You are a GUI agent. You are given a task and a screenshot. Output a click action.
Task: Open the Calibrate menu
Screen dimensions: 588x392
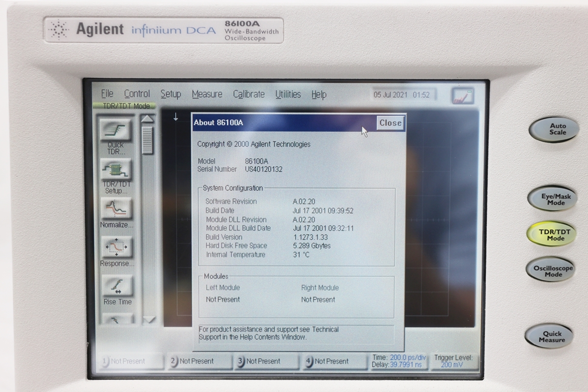[x=249, y=94]
